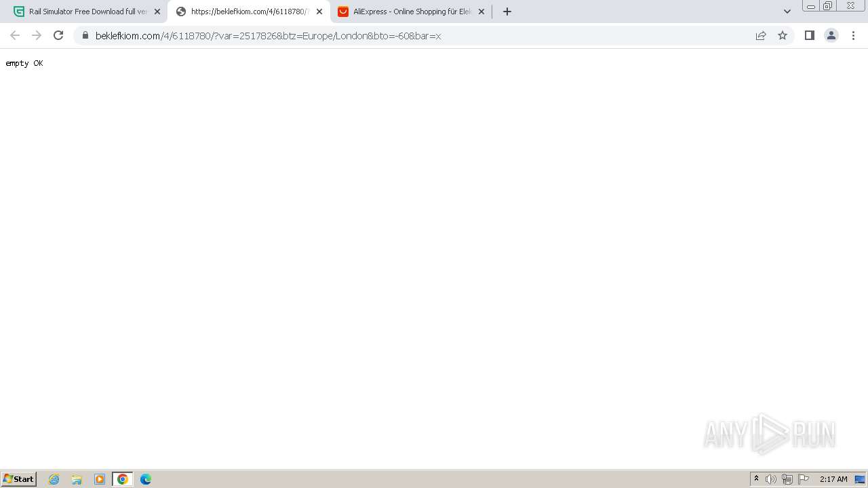This screenshot has width=868, height=488.
Task: Open Chrome three-dot menu
Action: 853,35
